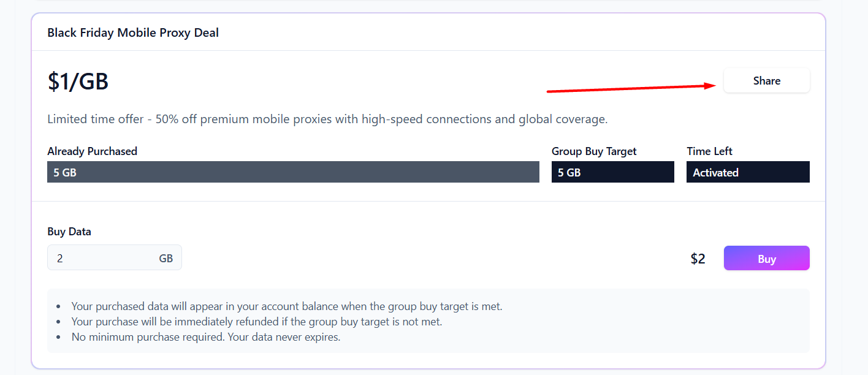Click the Time Left label
This screenshot has width=868, height=375.
point(709,151)
